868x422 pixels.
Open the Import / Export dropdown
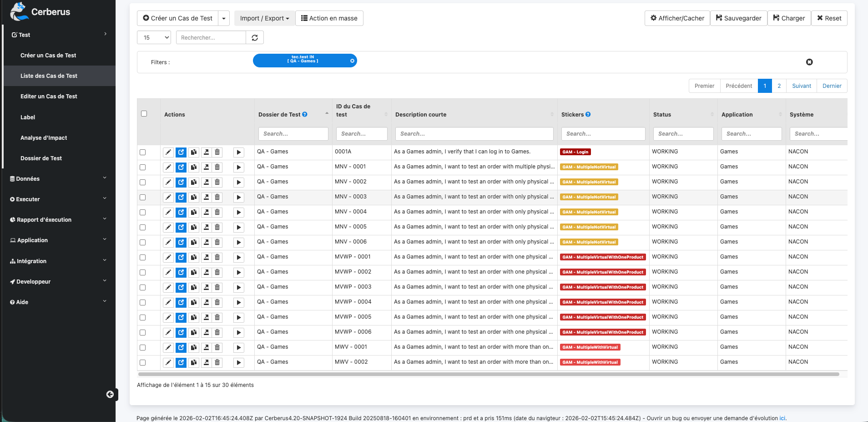coord(264,18)
